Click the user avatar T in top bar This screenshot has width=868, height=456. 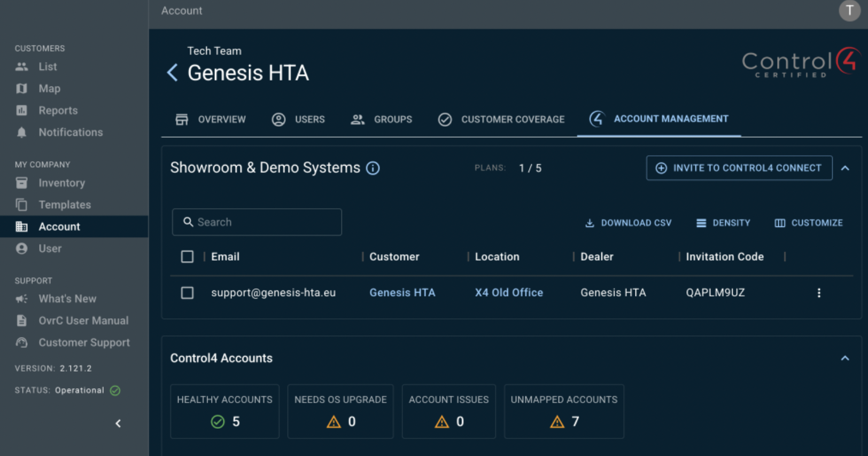(x=849, y=10)
